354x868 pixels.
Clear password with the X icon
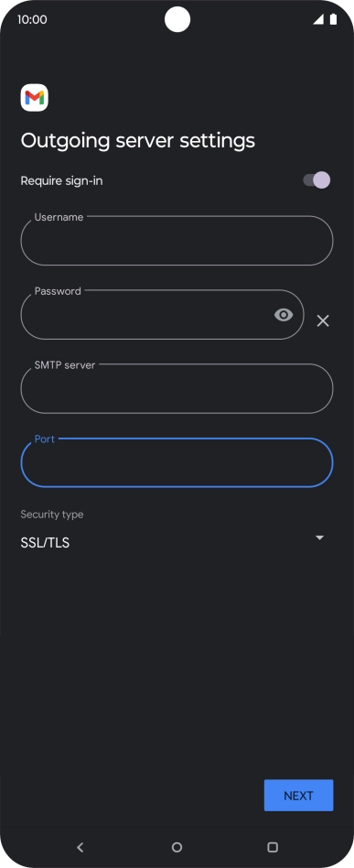tap(323, 320)
